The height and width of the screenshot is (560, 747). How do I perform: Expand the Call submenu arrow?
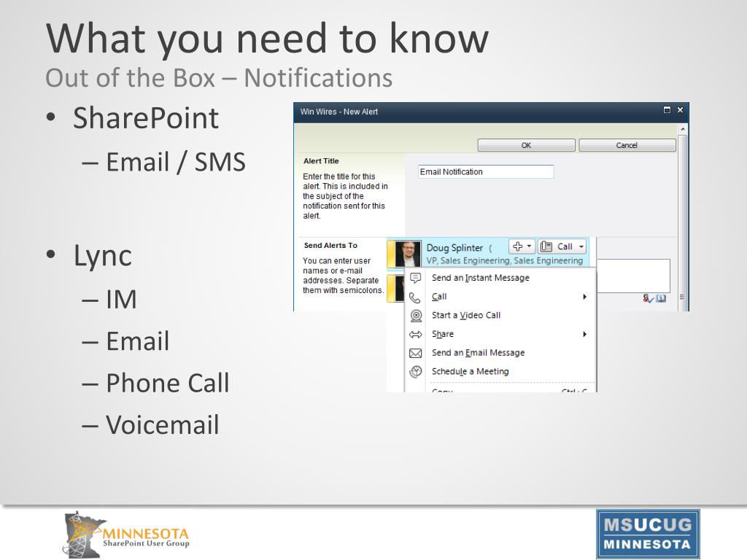click(x=584, y=297)
